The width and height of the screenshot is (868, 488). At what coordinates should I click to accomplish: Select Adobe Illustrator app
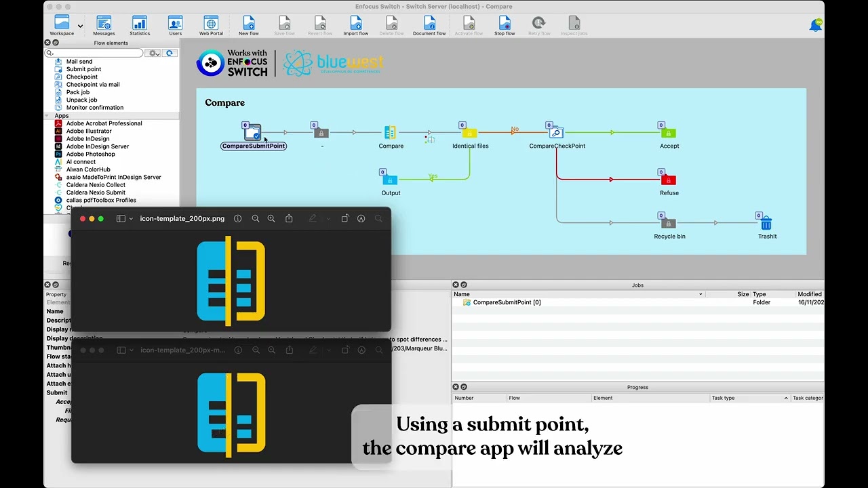click(x=89, y=131)
